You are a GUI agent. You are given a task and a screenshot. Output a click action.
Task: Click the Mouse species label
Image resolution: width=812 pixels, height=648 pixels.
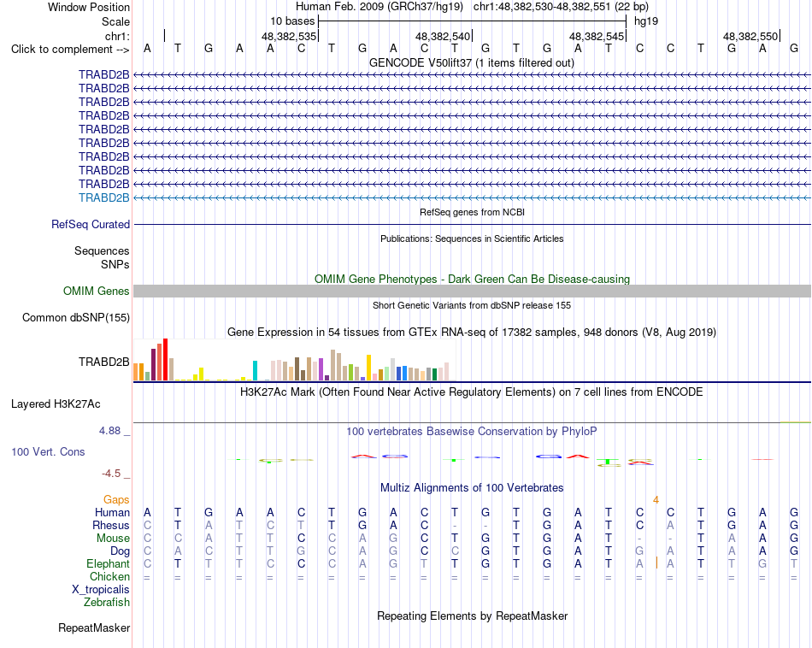[113, 539]
